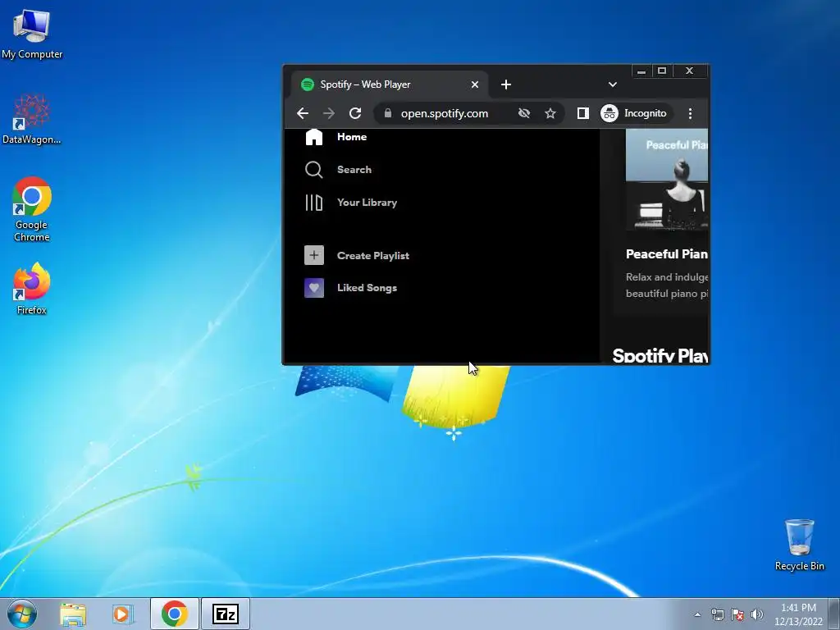Close the Spotify – Web Player tab
840x630 pixels.
(475, 84)
